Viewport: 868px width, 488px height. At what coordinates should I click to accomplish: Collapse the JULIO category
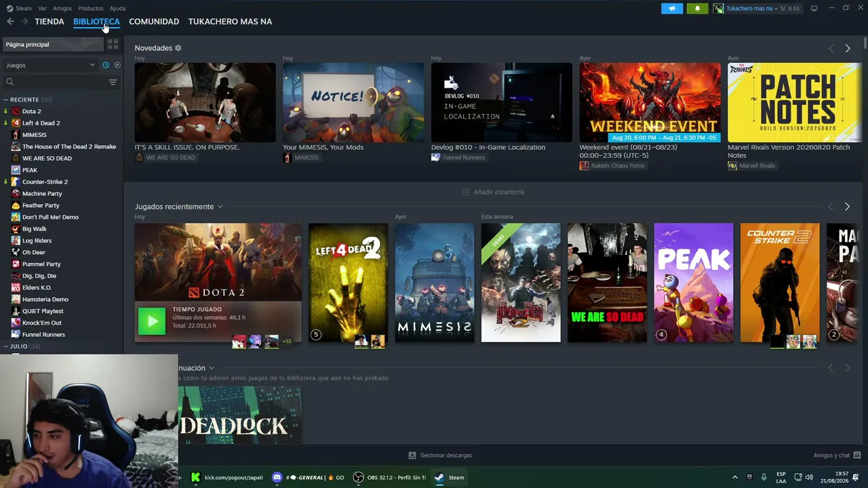(5, 346)
